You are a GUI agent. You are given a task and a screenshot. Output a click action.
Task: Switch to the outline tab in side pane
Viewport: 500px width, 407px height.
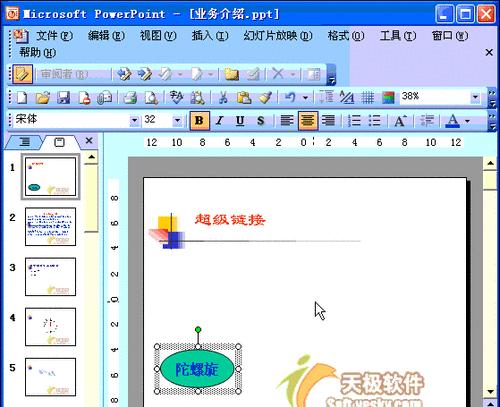[x=24, y=142]
